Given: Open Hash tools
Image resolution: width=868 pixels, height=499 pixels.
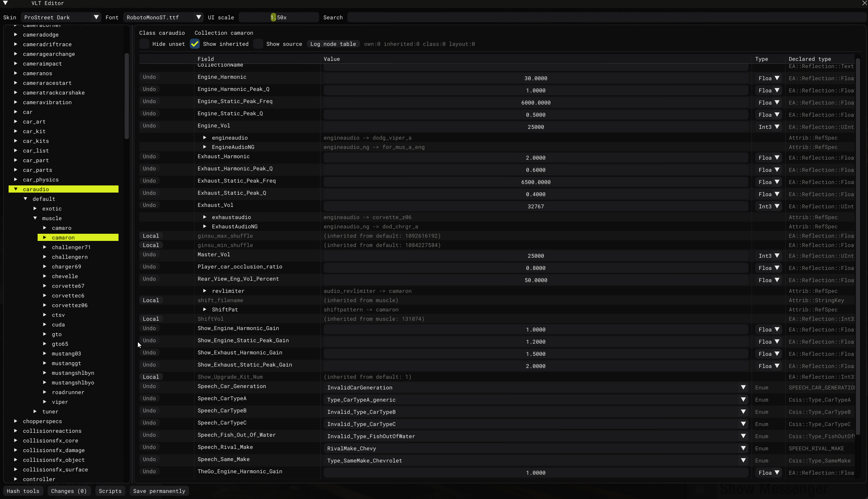Looking at the screenshot, I should 23,491.
